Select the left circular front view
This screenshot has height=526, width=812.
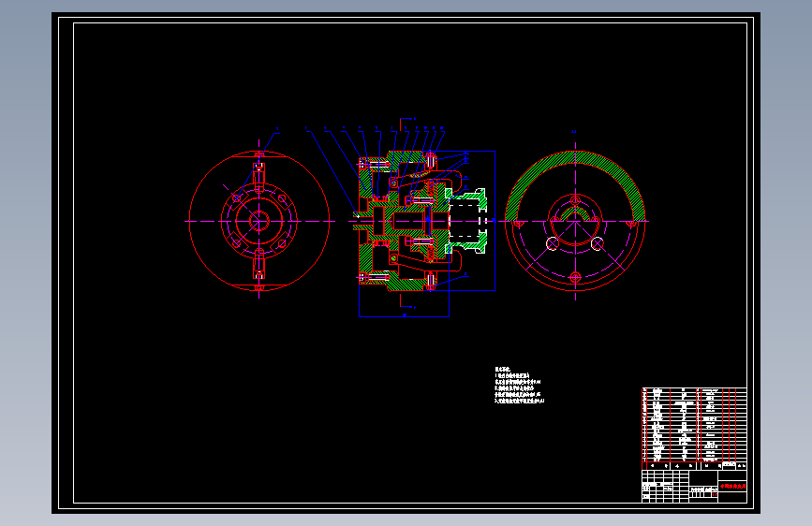[258, 221]
